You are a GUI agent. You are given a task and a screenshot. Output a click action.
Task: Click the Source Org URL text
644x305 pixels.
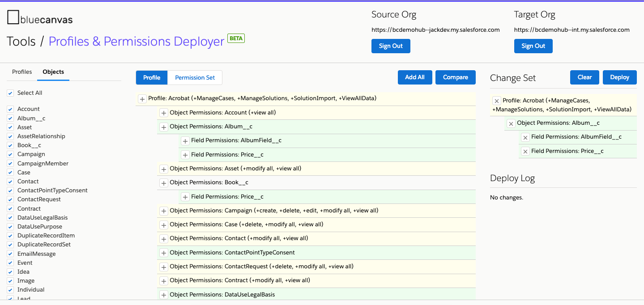click(x=435, y=30)
